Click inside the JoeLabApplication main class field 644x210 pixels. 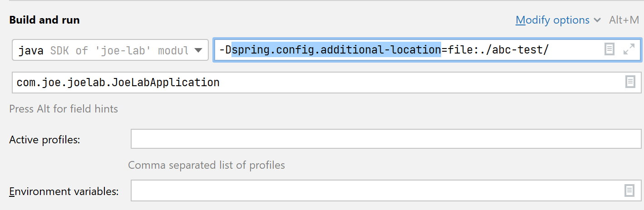(318, 83)
